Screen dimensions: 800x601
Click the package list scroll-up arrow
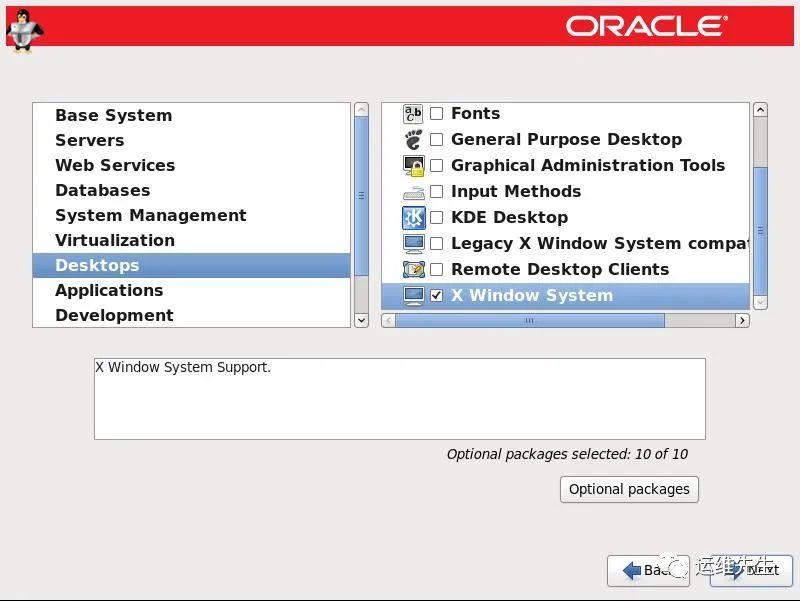pos(760,110)
